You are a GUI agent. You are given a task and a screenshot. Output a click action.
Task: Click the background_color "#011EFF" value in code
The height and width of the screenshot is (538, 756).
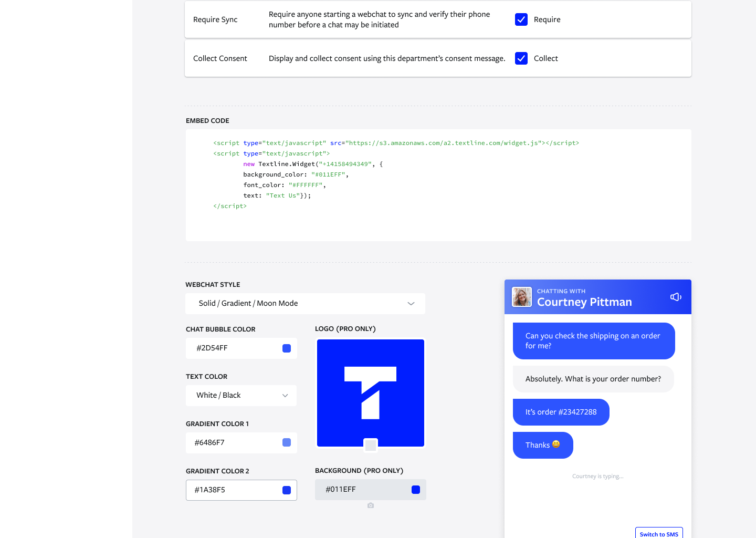(x=328, y=174)
